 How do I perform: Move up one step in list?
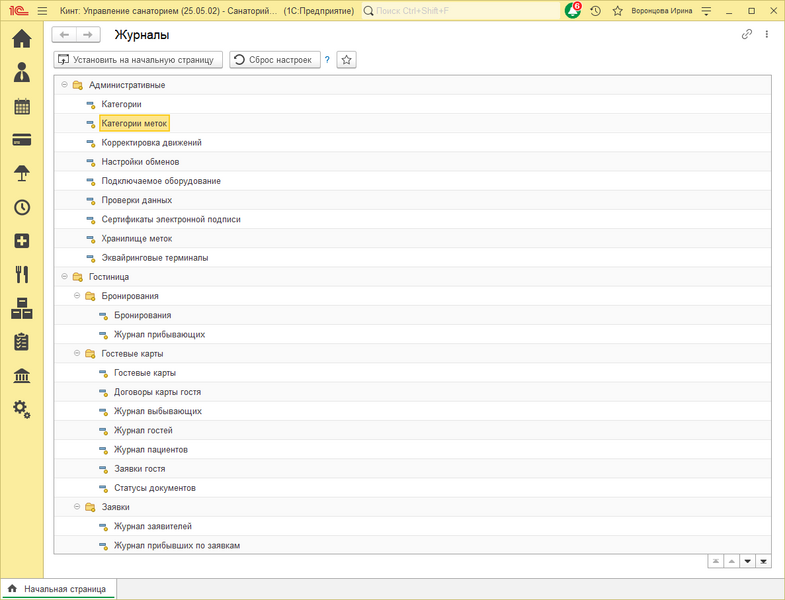pyautogui.click(x=731, y=561)
